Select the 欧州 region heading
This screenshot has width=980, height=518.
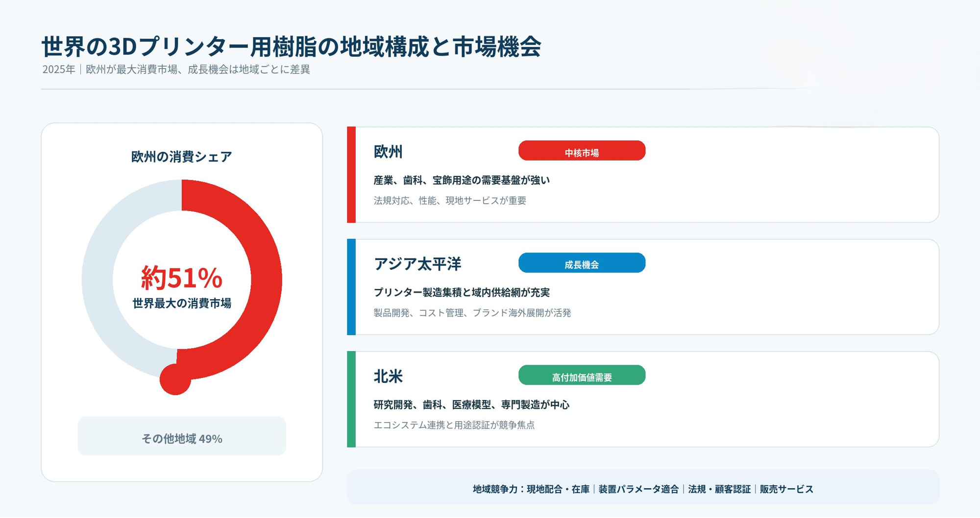coord(388,152)
